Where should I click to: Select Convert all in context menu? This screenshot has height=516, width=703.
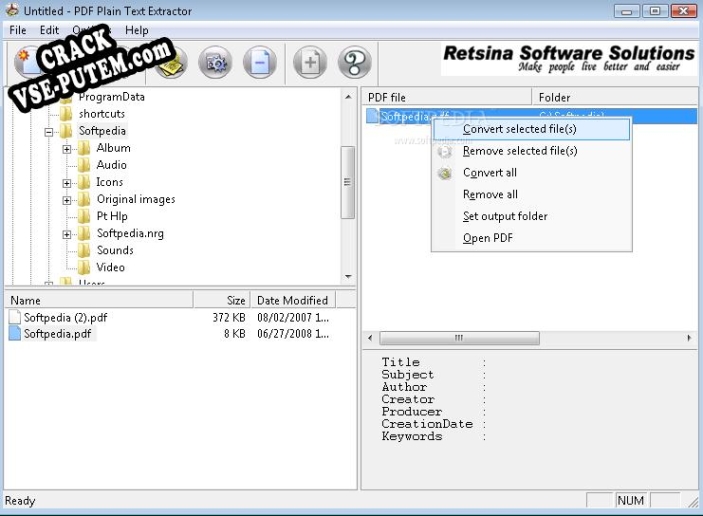(x=531, y=173)
